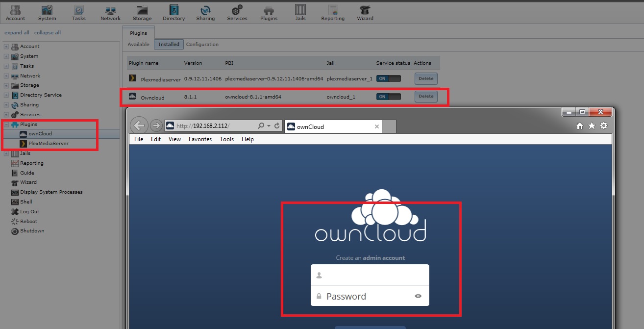Open the browser File menu
Viewport: 644px width, 329px height.
coord(139,139)
